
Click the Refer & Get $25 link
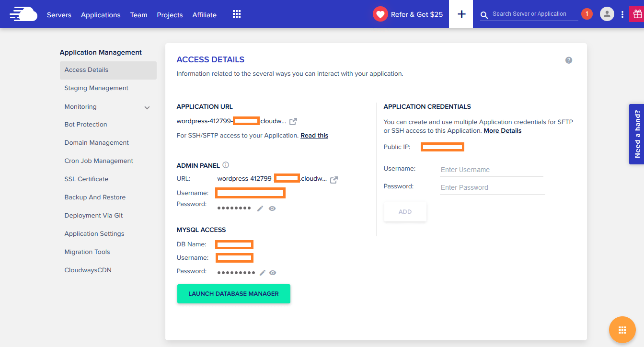(x=417, y=14)
